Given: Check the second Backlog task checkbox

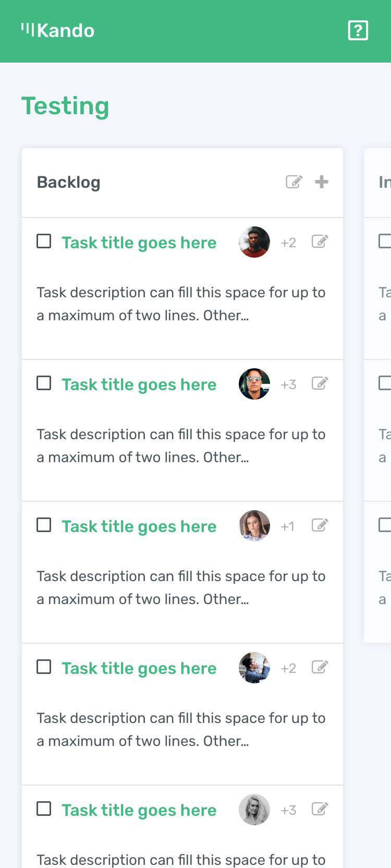Looking at the screenshot, I should [44, 383].
